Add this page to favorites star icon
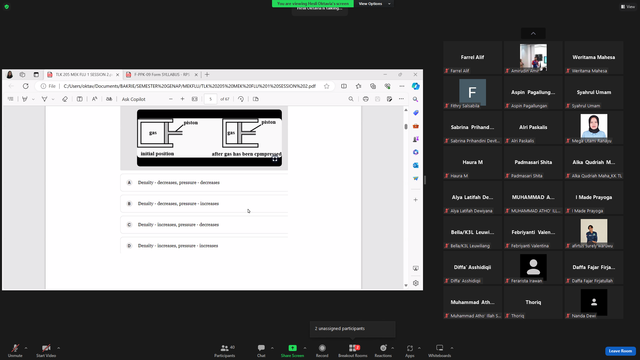 click(327, 86)
